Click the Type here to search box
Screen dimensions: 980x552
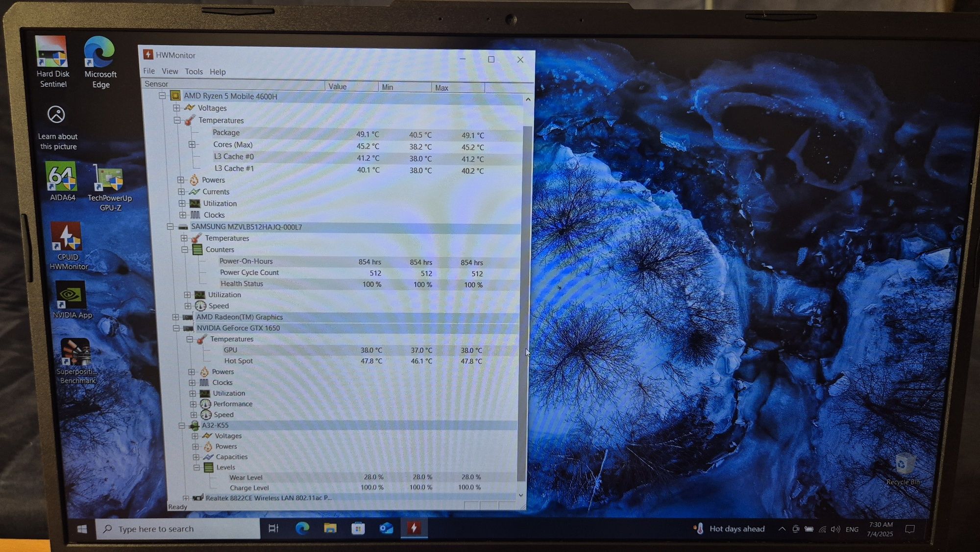178,529
